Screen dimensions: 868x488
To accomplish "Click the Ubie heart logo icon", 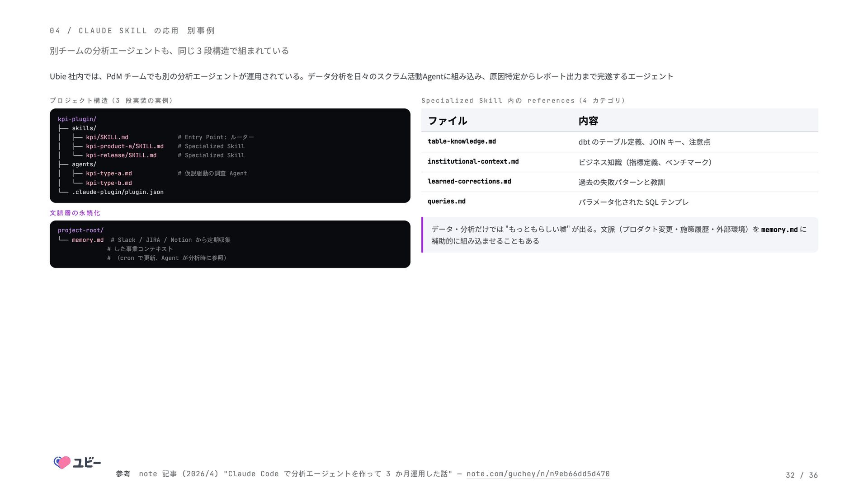I will (x=62, y=462).
